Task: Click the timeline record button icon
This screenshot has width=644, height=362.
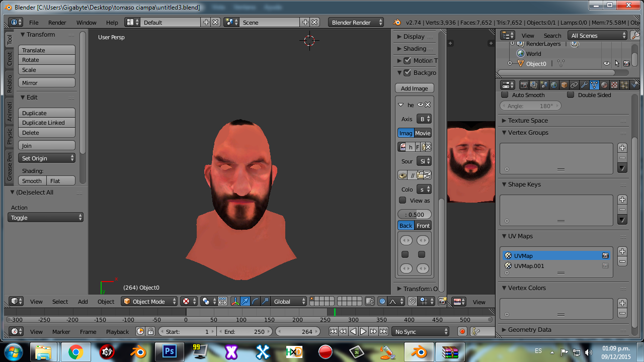Action: tap(462, 331)
